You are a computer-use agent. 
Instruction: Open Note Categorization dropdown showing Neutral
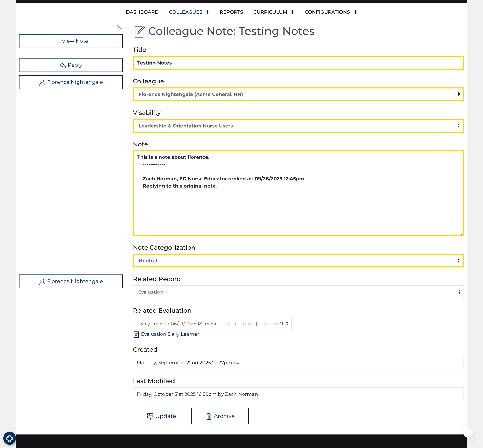tap(298, 261)
